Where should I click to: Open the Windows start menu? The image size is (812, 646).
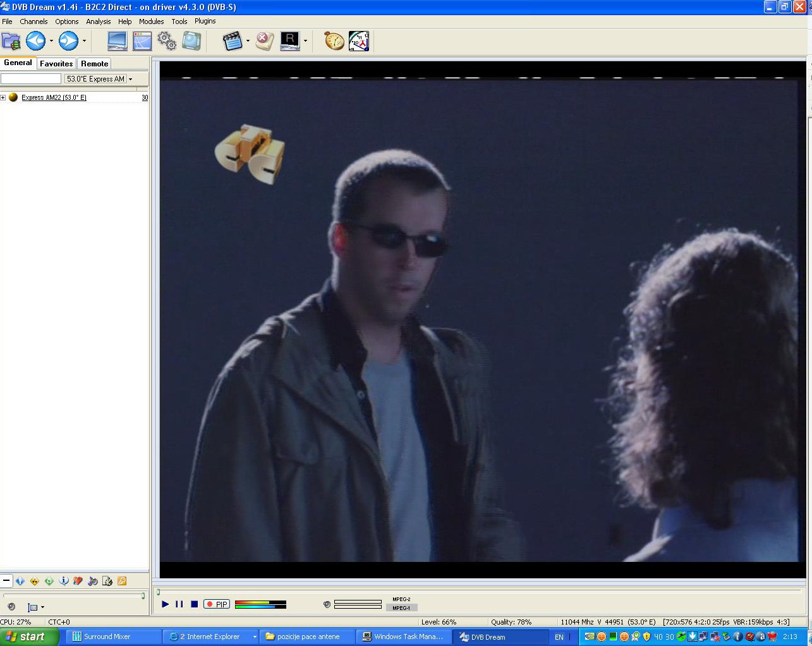tap(29, 637)
